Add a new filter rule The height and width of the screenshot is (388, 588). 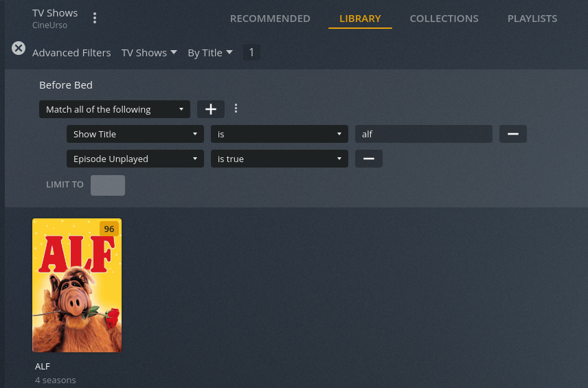211,109
